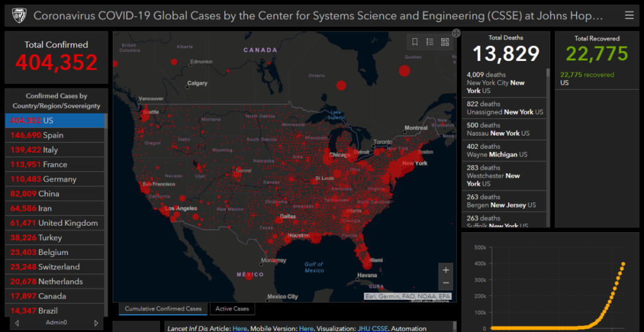Viewport: 644px width, 332px height.
Task: Click the red circle near the México label
Action: click(x=249, y=276)
